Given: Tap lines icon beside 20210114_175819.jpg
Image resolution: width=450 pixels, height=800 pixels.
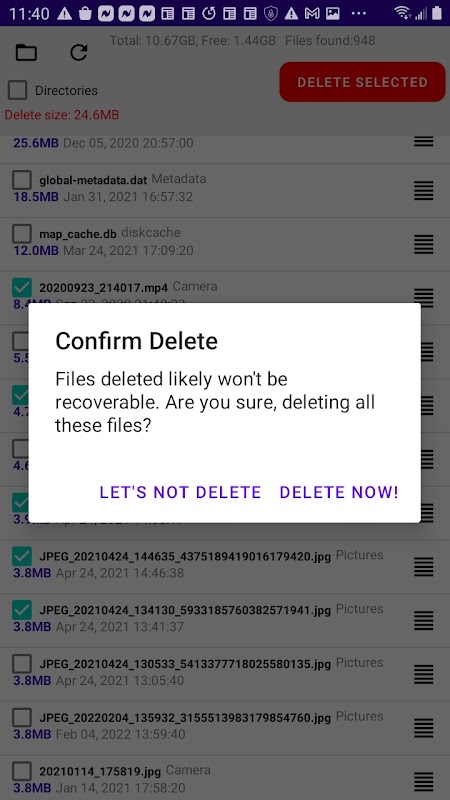Looking at the screenshot, I should click(x=423, y=781).
